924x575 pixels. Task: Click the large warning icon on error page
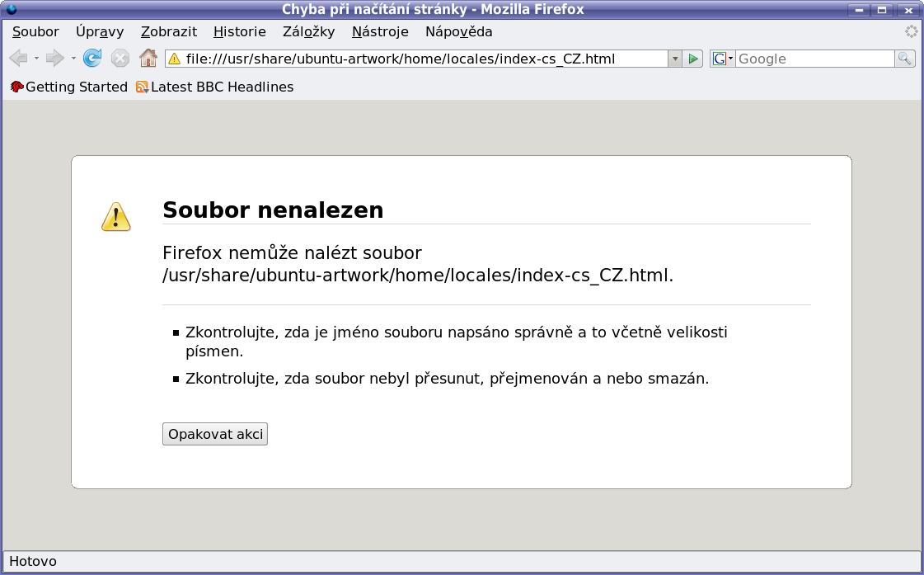pos(116,217)
